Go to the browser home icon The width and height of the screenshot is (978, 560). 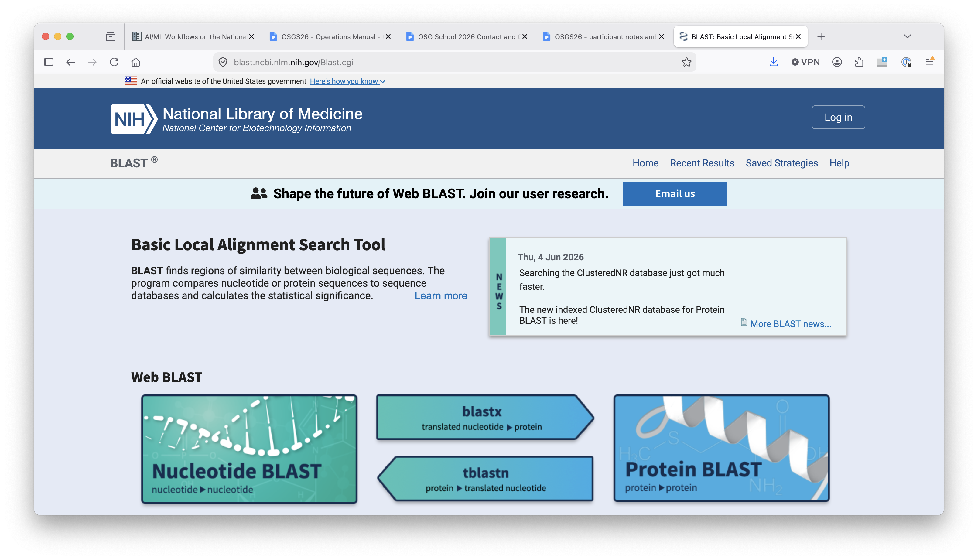click(x=136, y=62)
